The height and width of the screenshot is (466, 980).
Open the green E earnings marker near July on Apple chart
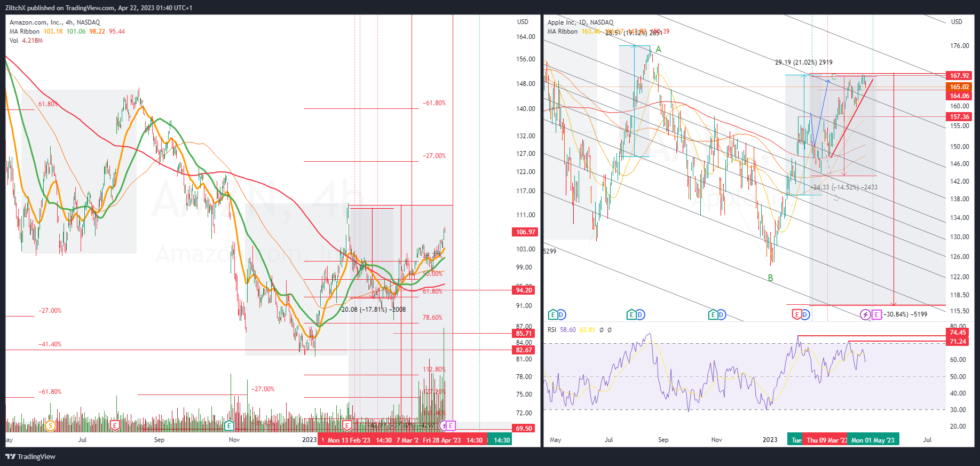[x=631, y=315]
